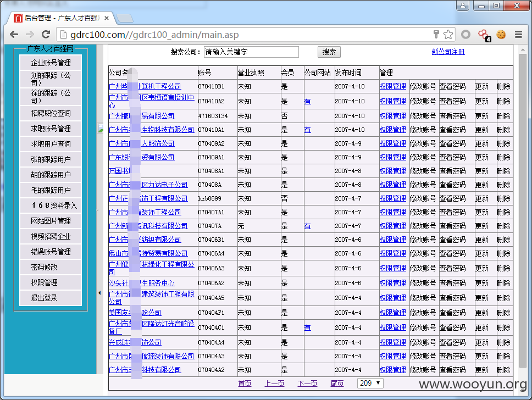Viewport: 532px width, 400px height.
Task: Click 更新 for account 070407A1
Action: pyautogui.click(x=481, y=213)
